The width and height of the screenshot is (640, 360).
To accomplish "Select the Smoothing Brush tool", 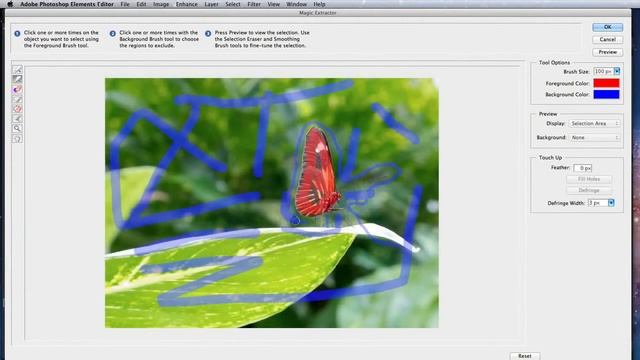I will [x=17, y=119].
